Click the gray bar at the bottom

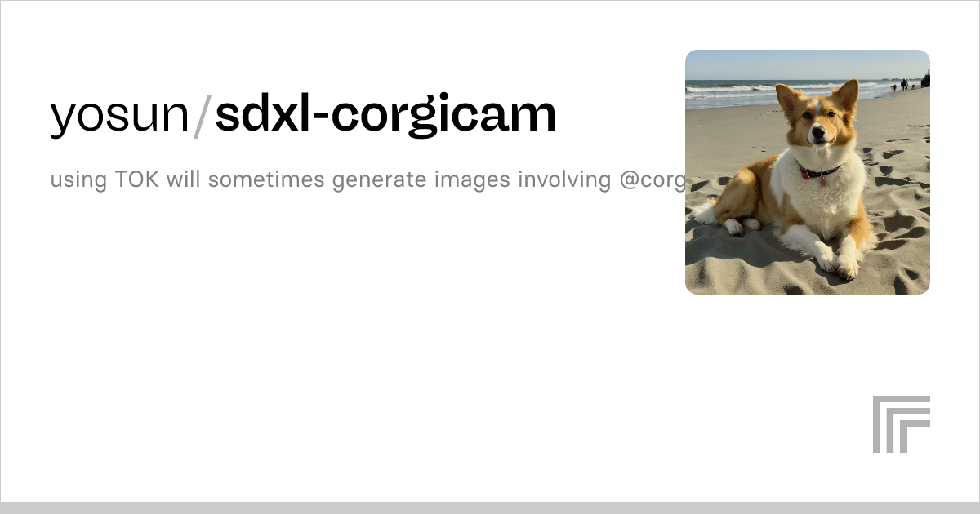490,507
